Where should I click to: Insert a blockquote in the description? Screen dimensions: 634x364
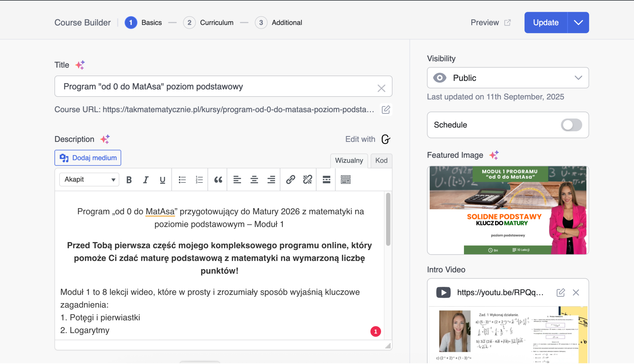coord(218,180)
